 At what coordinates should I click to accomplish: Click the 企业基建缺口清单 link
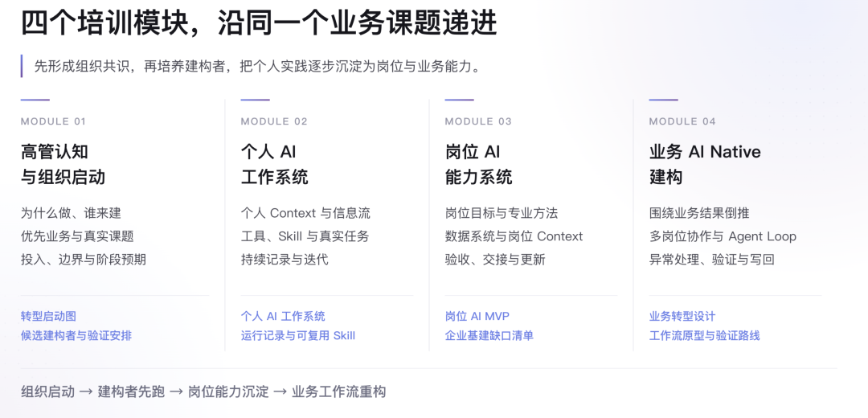tap(489, 335)
